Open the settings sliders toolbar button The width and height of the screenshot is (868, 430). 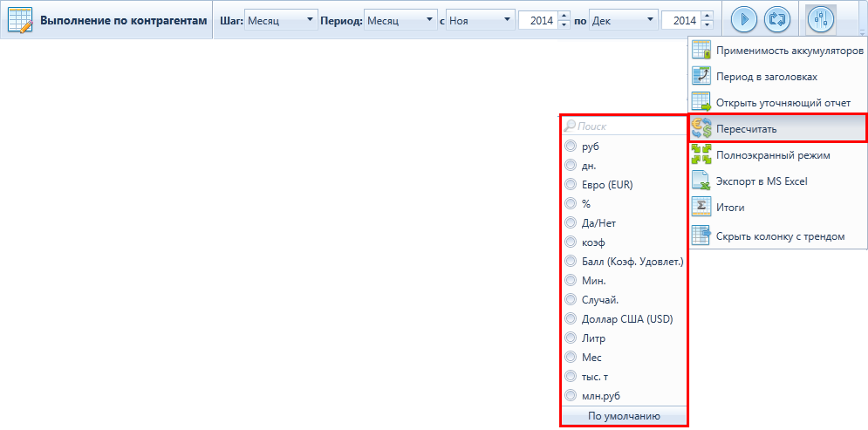[x=821, y=19]
